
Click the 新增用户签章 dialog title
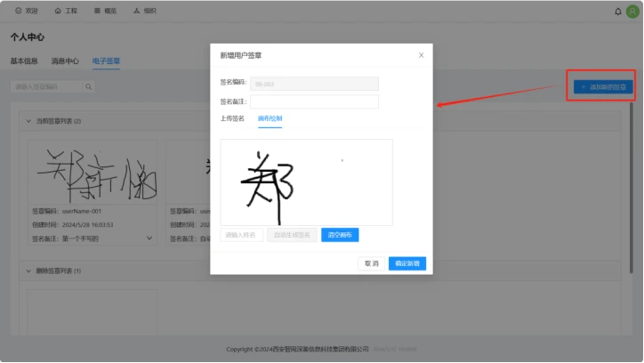(x=241, y=55)
